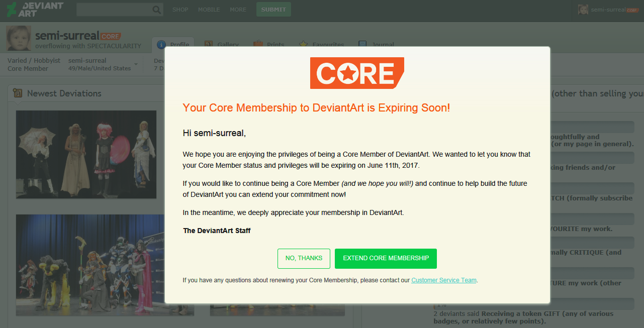Click 'Hi semi-surreal,' greeting text
Image resolution: width=644 pixels, height=328 pixels.
(214, 133)
